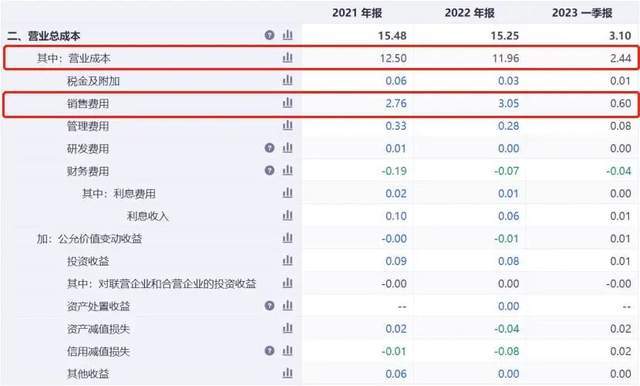Show chart for 营业成本 row
This screenshot has height=386, width=640.
(x=288, y=58)
